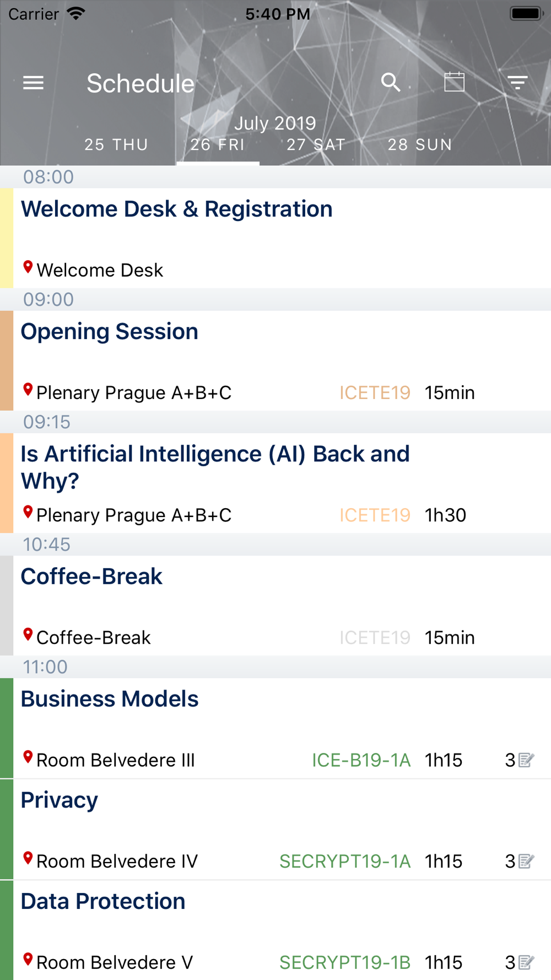This screenshot has width=551, height=980.
Task: Open the AI Back and Why keynote
Action: click(x=215, y=467)
